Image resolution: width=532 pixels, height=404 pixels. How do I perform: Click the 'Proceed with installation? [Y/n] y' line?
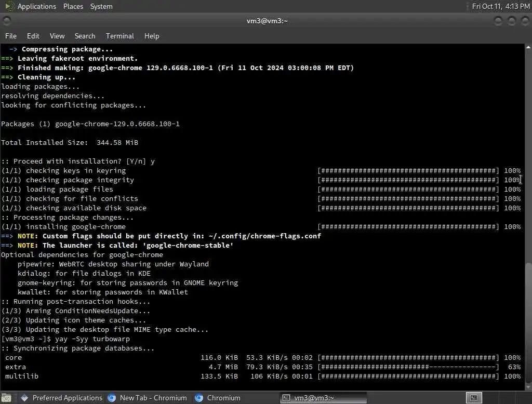click(78, 161)
